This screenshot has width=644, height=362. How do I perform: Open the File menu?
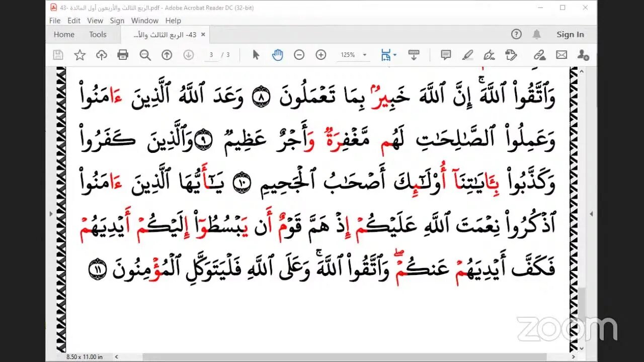pyautogui.click(x=55, y=21)
